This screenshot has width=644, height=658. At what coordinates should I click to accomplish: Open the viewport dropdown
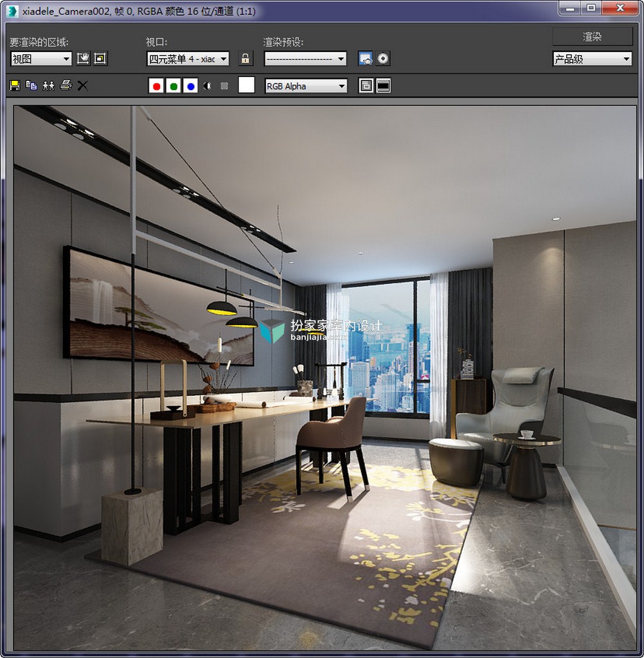coord(188,58)
